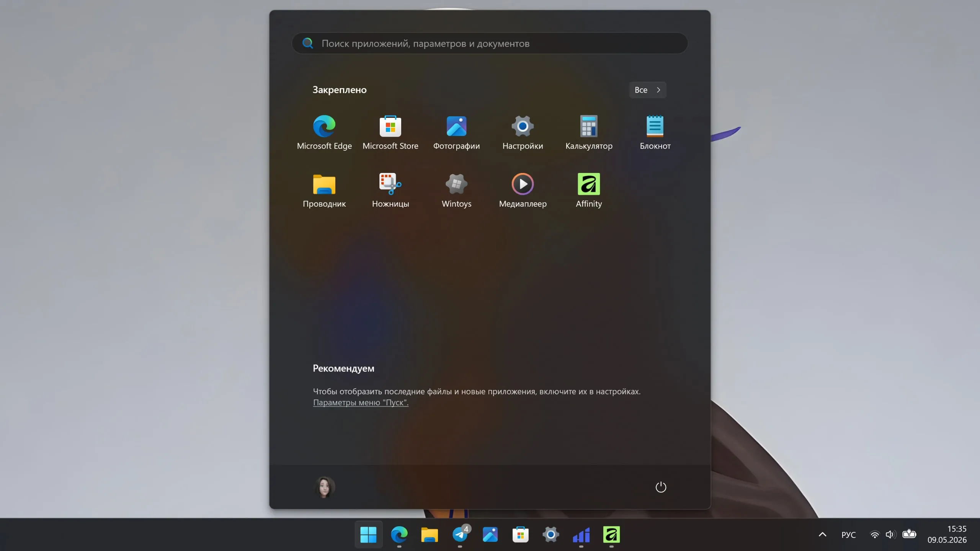Launch pinned Медиаплеер app
This screenshot has height=551, width=980.
[x=523, y=190]
